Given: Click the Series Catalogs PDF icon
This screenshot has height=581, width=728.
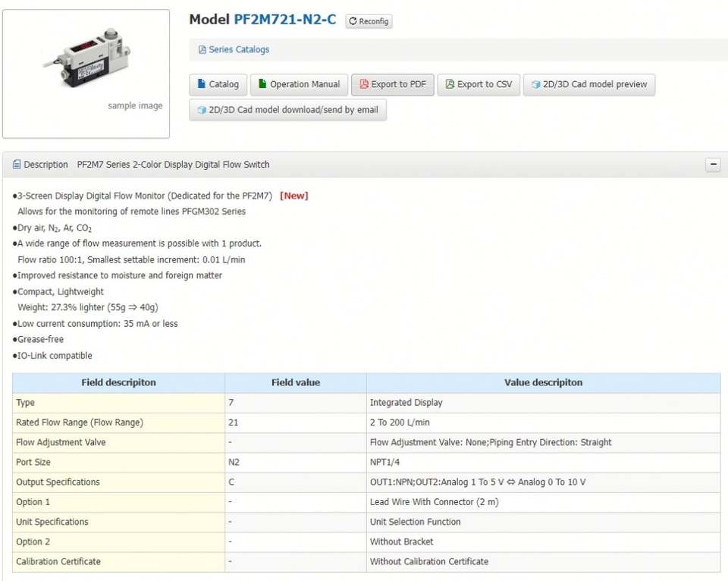Looking at the screenshot, I should [x=202, y=50].
